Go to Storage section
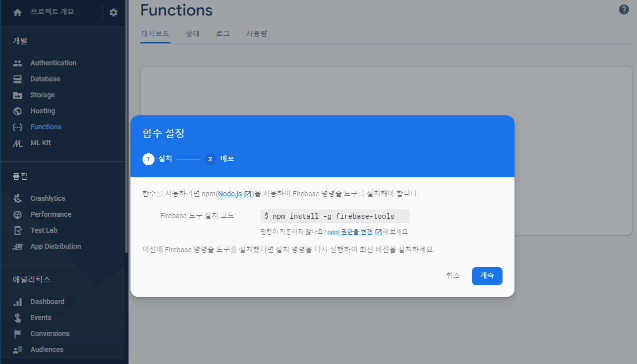 point(42,95)
